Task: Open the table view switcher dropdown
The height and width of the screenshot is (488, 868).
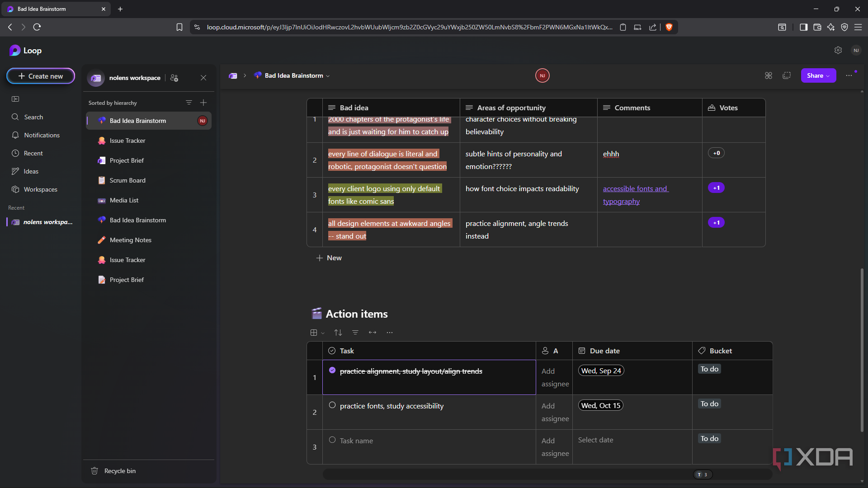Action: point(317,333)
